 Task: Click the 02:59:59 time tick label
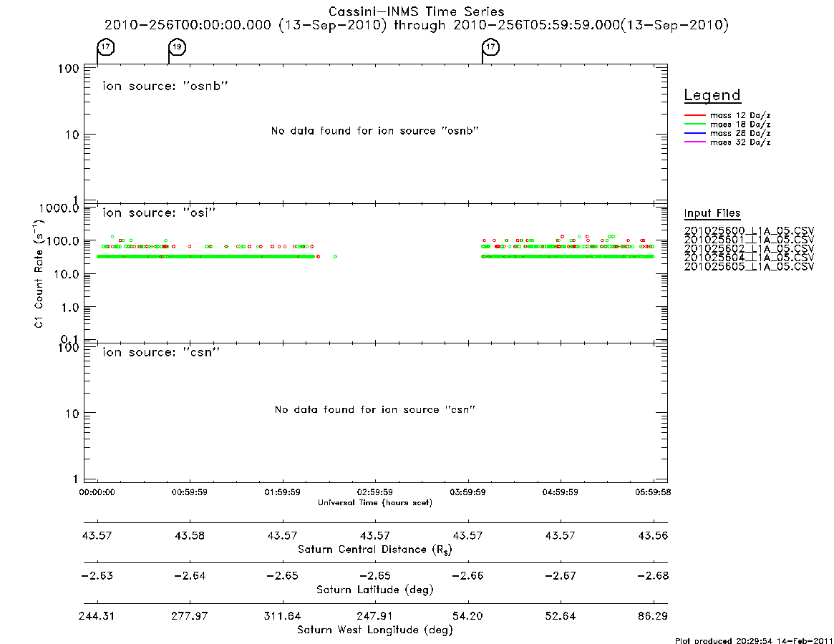pyautogui.click(x=375, y=492)
